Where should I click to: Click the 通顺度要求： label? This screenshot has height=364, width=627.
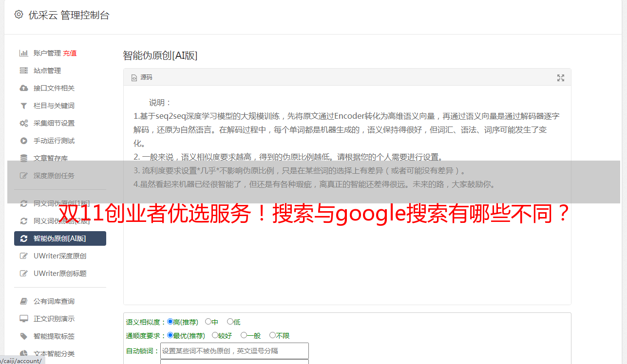point(146,336)
